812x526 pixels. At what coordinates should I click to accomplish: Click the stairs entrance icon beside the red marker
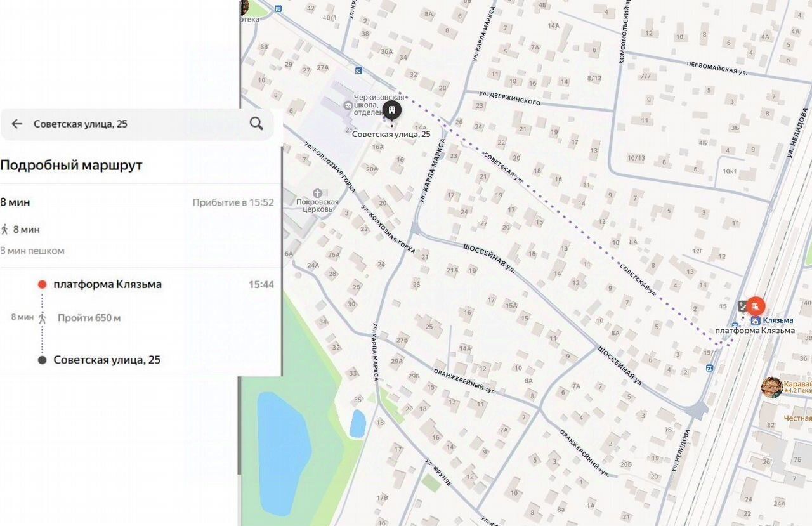(743, 306)
